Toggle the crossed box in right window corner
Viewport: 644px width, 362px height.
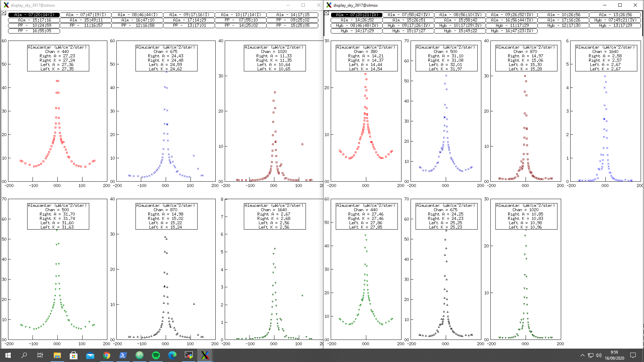pyautogui.click(x=326, y=13)
